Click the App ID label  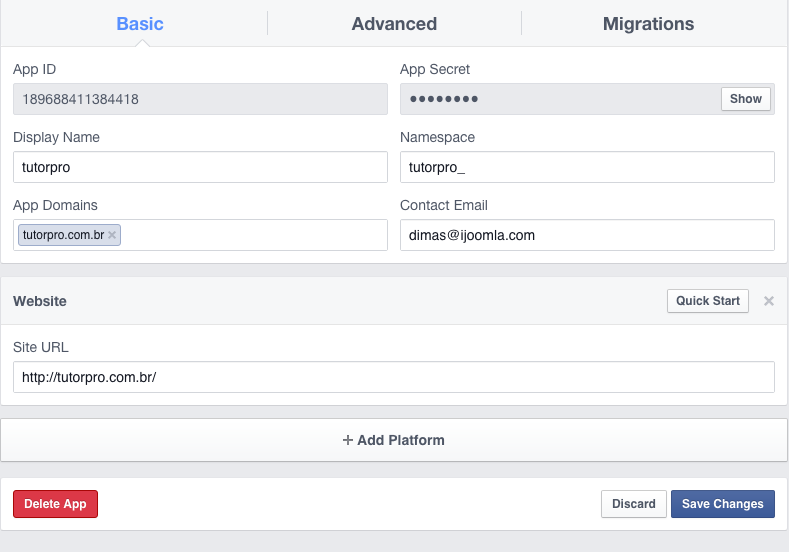tap(34, 69)
